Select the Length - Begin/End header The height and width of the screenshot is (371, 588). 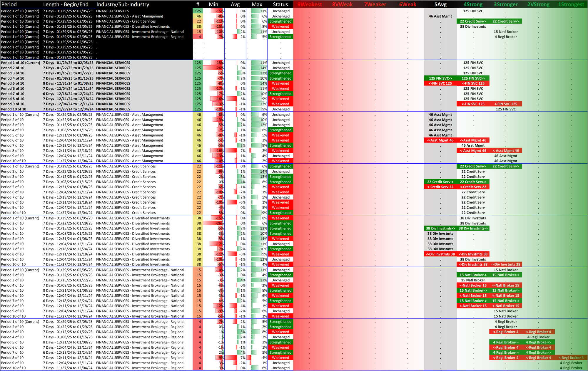[66, 4]
